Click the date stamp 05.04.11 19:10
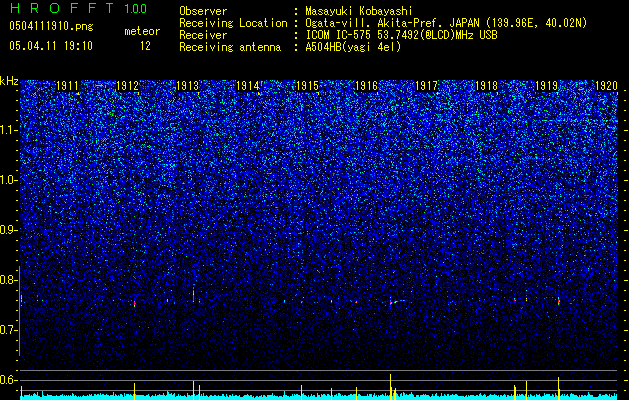Viewport: 629px width, 400px height. (x=51, y=46)
